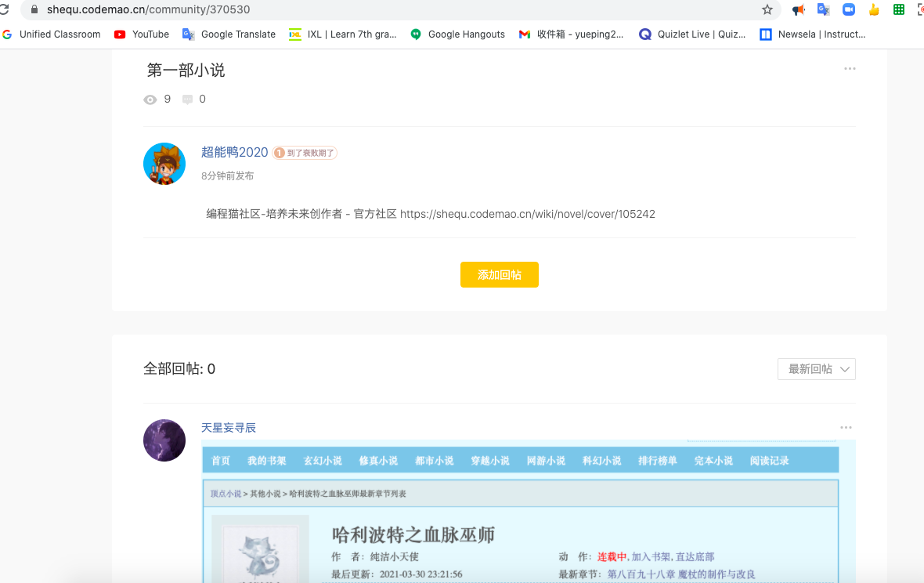Click the lock icon in address bar
This screenshot has height=583, width=924.
coord(34,9)
